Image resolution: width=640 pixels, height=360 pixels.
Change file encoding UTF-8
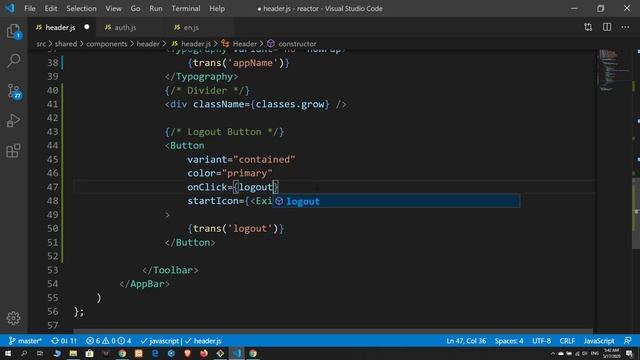[x=541, y=341]
